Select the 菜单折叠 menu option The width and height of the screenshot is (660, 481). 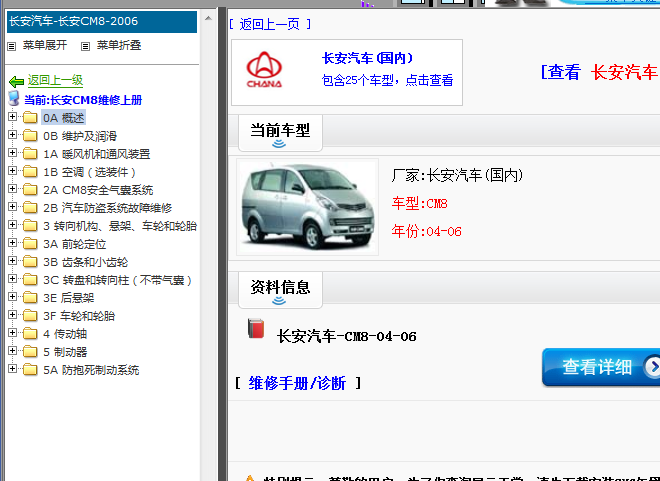[x=119, y=45]
